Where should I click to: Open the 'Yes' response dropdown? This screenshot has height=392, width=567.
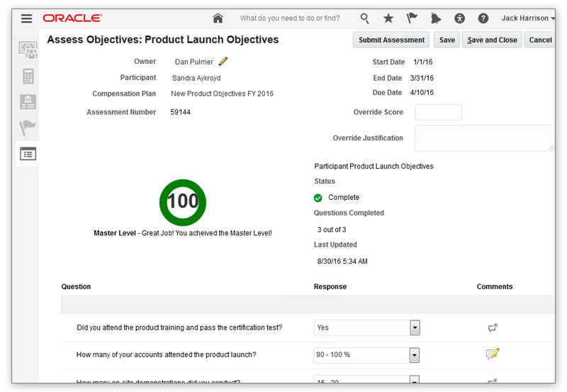coord(415,327)
